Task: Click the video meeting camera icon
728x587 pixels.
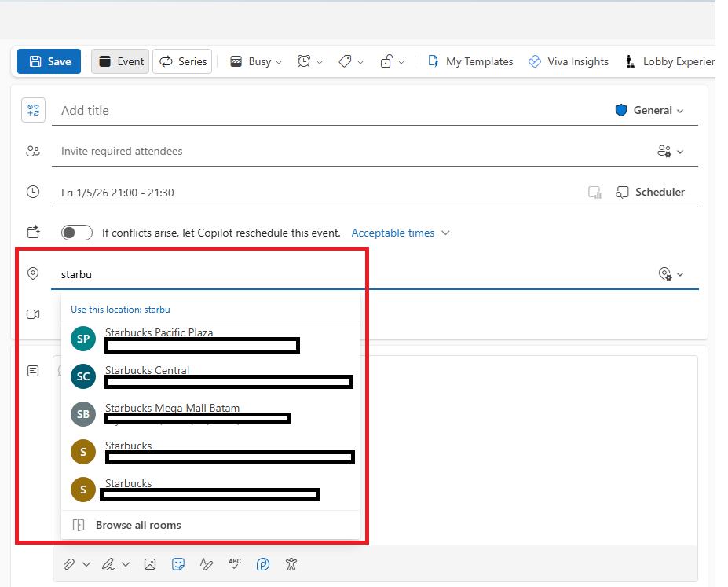Action: [33, 314]
